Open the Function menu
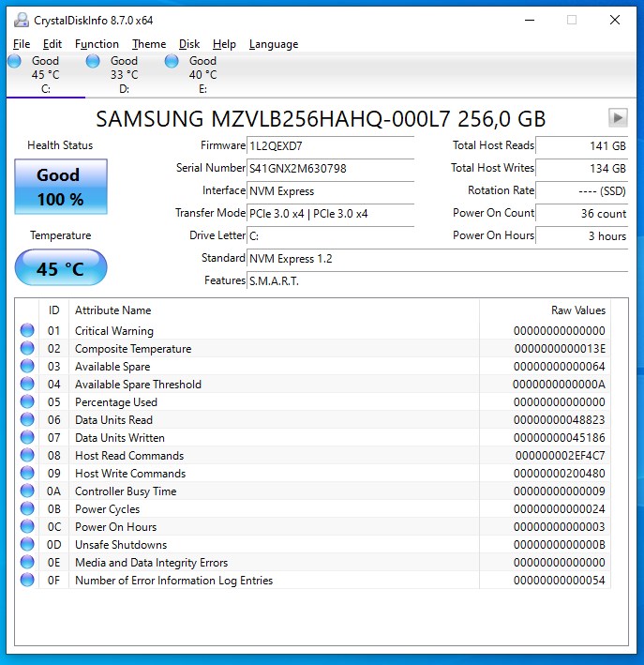The height and width of the screenshot is (665, 644). tap(97, 44)
